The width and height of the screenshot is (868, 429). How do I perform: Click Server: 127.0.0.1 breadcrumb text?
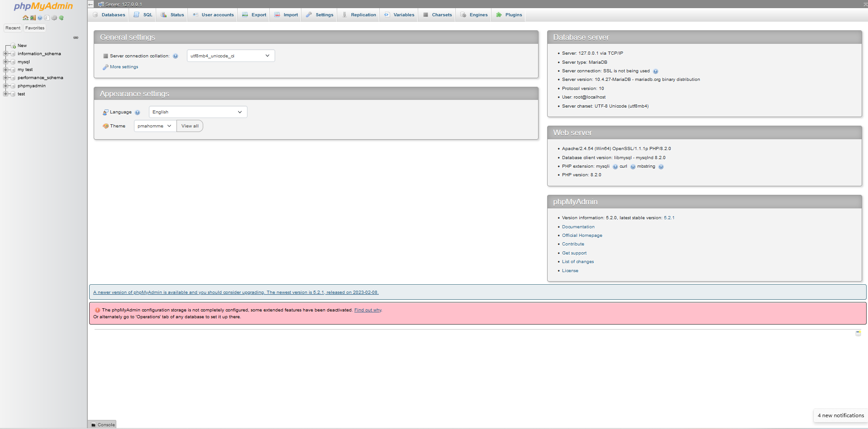click(124, 4)
